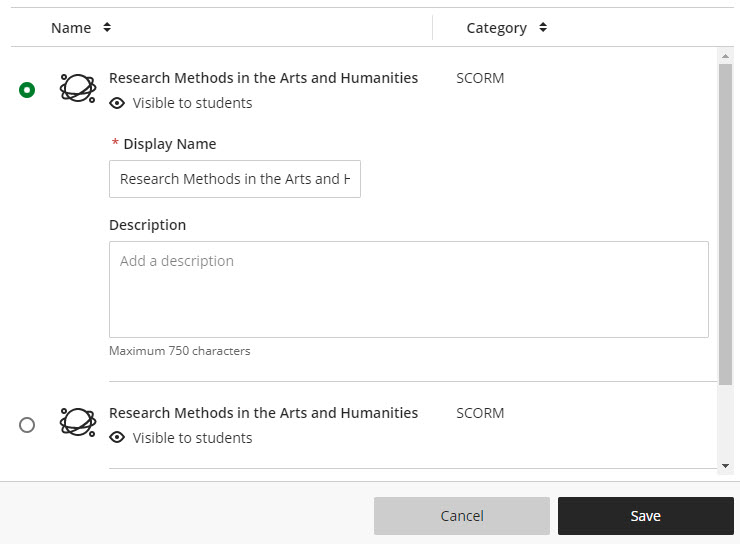Click the sort arrows beside Name header
The height and width of the screenshot is (544, 740).
(107, 28)
